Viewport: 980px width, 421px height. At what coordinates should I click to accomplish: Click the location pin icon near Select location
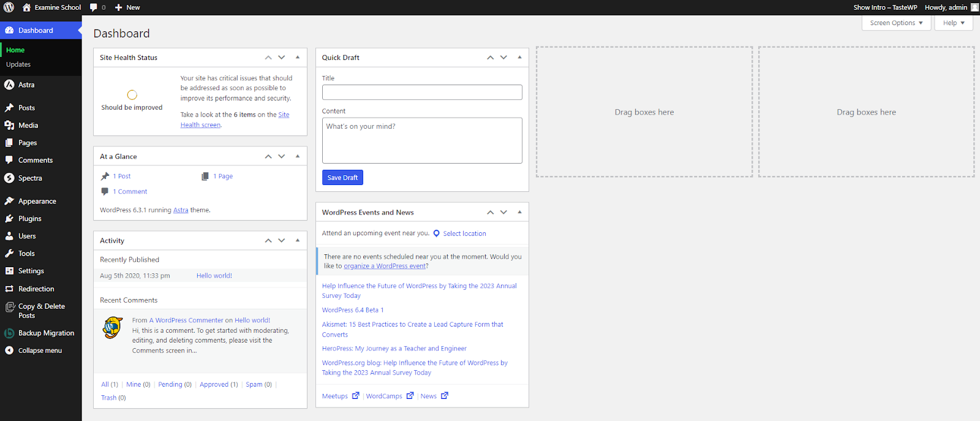pyautogui.click(x=436, y=233)
